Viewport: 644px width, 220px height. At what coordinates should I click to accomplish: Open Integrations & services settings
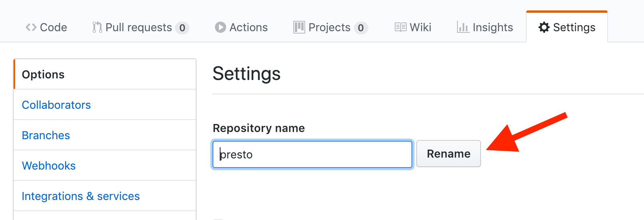click(81, 196)
